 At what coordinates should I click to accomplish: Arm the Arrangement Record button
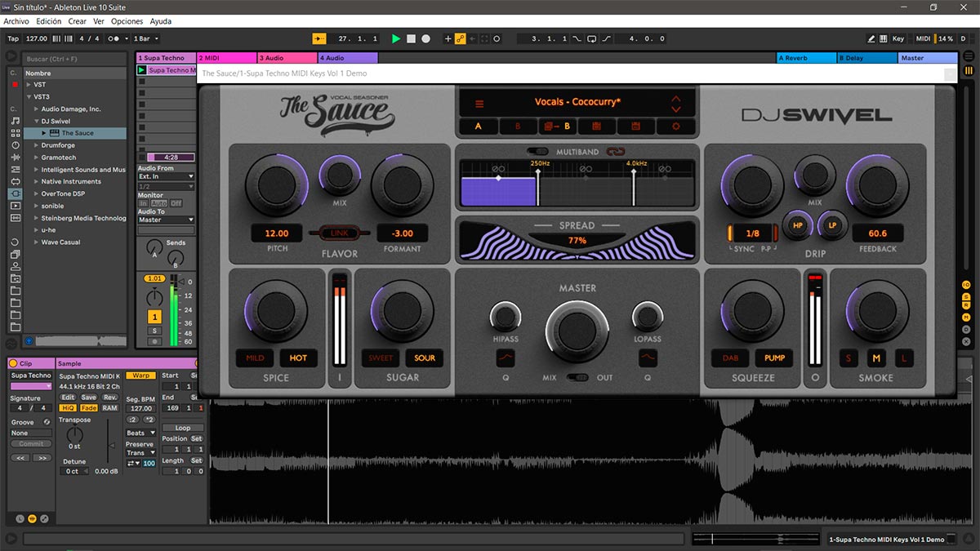(425, 38)
